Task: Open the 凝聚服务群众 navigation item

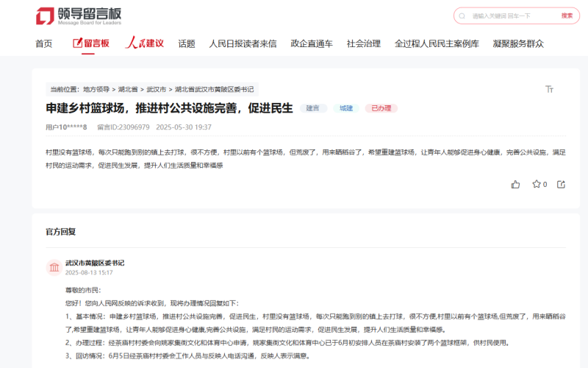Action: click(x=518, y=44)
